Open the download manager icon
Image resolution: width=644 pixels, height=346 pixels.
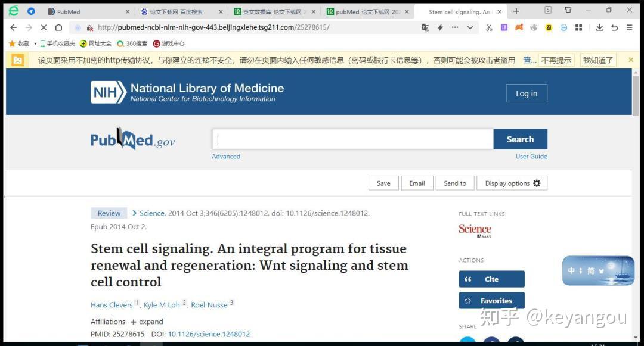tap(600, 27)
